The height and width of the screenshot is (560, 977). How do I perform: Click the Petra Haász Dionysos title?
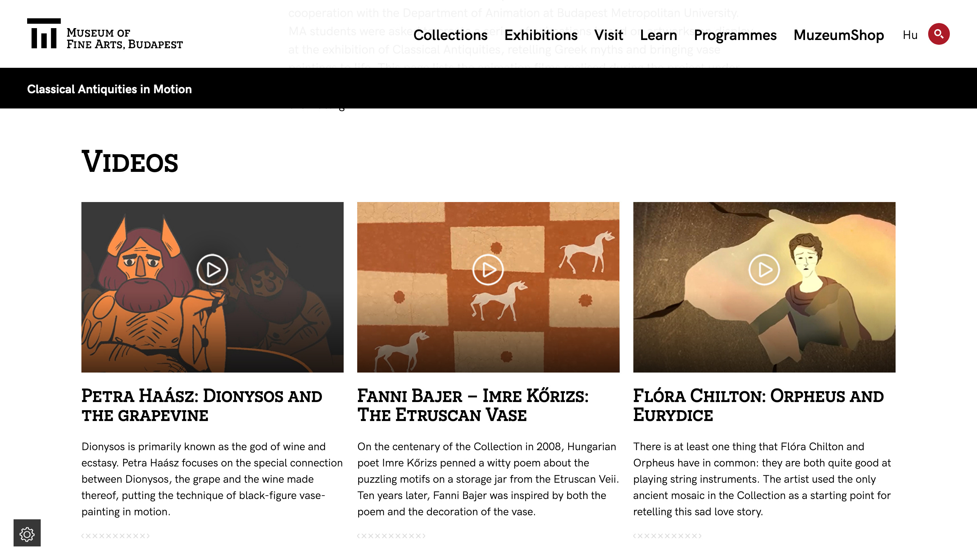(x=202, y=405)
